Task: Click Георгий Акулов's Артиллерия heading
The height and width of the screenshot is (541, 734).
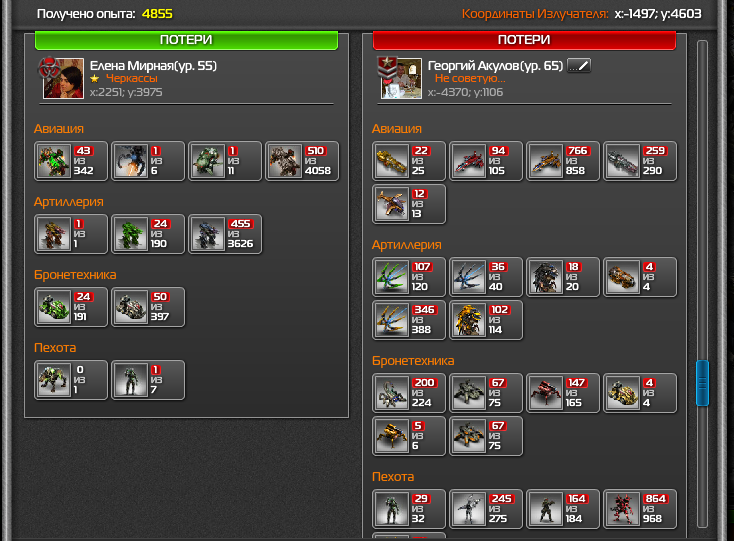Action: (406, 245)
